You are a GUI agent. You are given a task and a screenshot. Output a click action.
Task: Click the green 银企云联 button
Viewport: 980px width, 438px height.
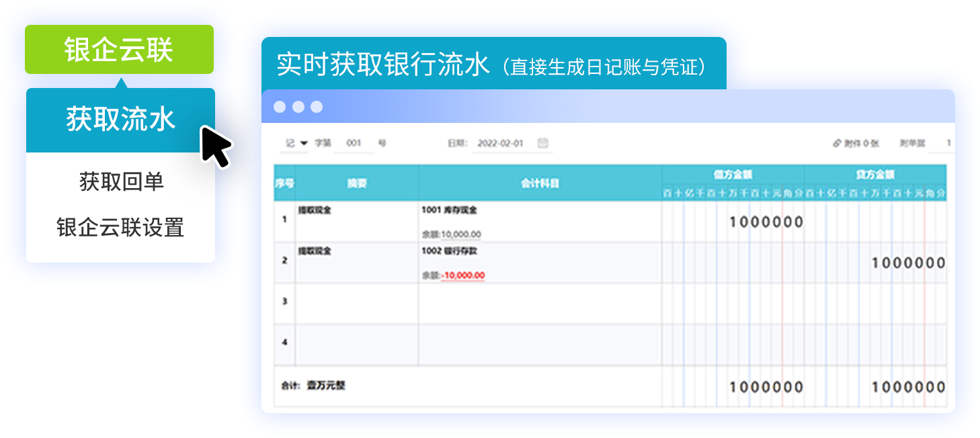coord(119,49)
